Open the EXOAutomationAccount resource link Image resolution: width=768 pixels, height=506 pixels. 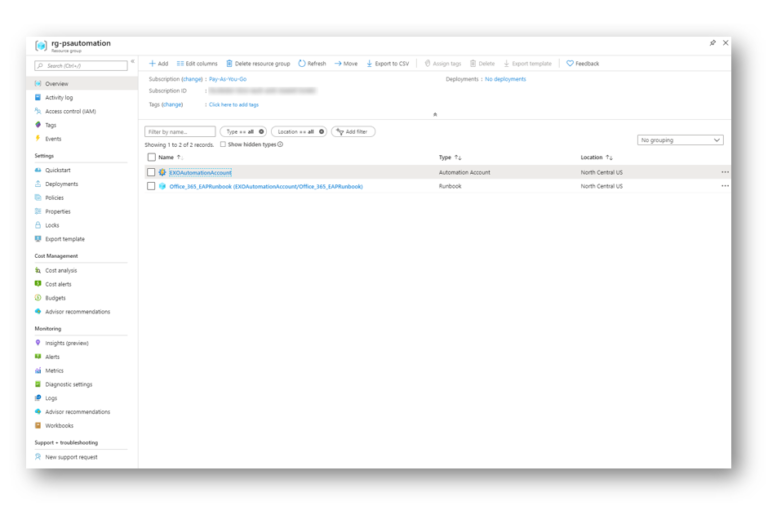(x=200, y=172)
